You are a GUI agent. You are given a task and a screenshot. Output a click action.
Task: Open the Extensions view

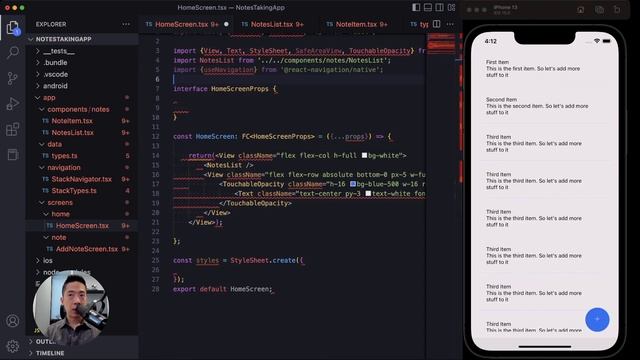coord(13,129)
